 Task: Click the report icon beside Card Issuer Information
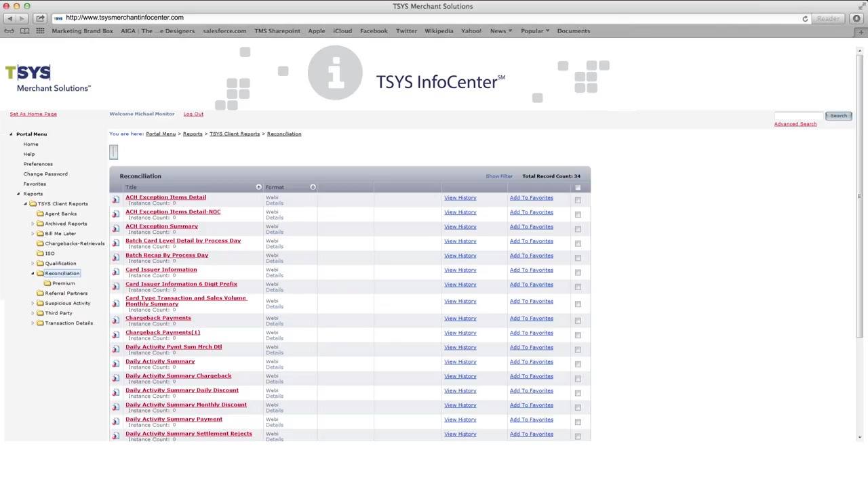coord(115,272)
